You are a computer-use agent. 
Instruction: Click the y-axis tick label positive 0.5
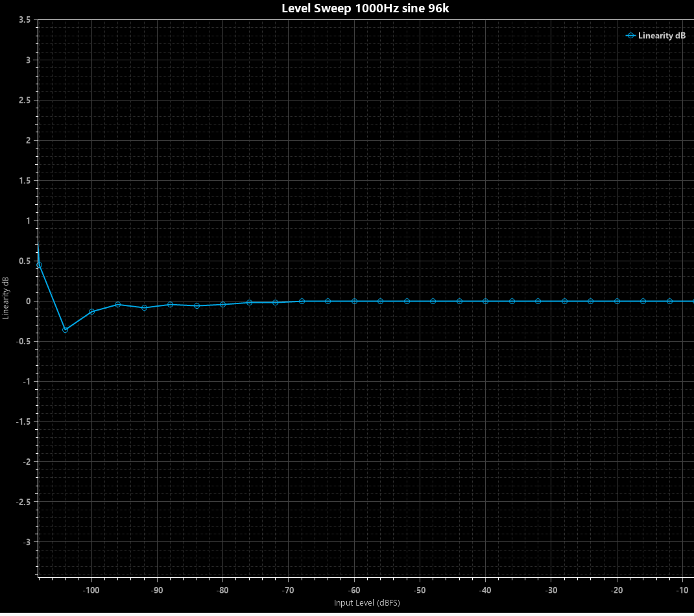(x=25, y=261)
